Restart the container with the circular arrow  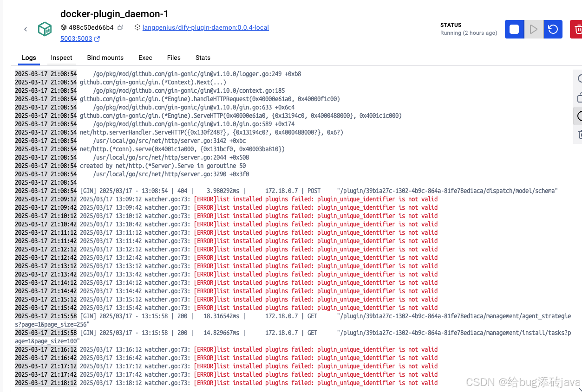coord(553,29)
